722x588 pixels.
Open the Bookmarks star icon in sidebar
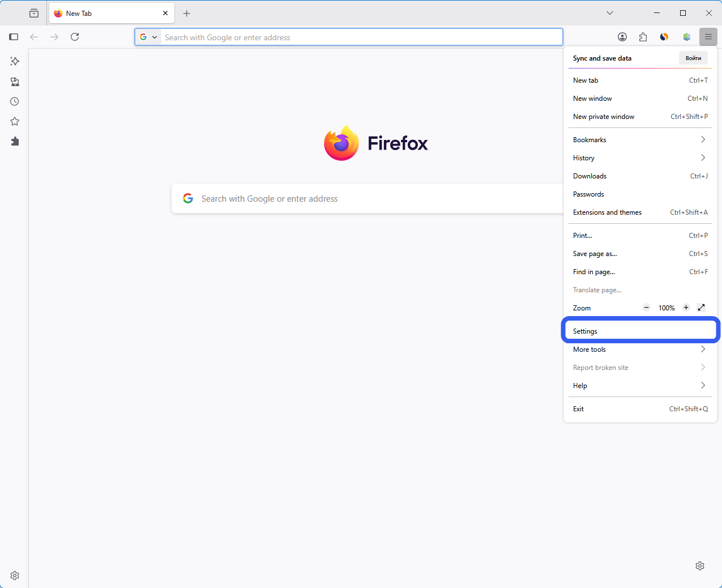15,121
